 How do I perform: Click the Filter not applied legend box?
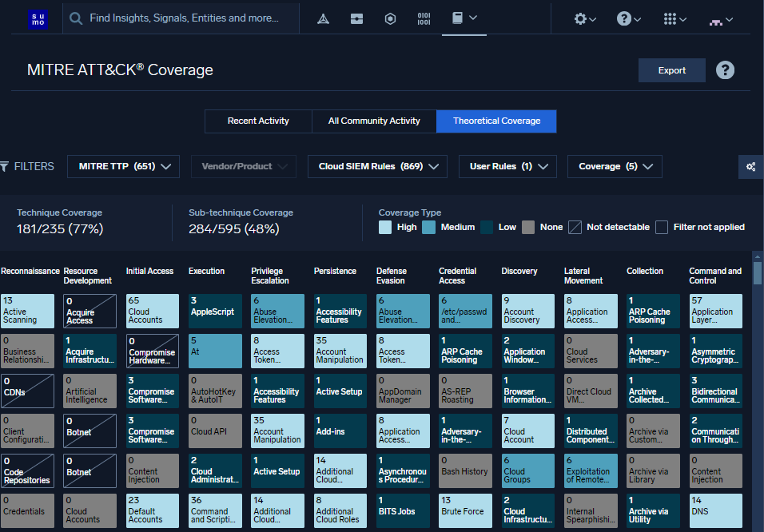tap(662, 227)
